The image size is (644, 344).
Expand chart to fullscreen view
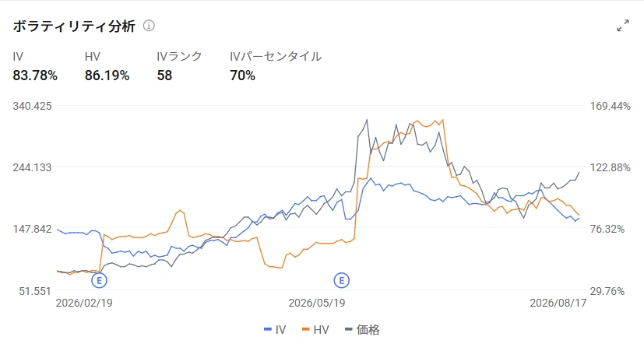[x=623, y=26]
